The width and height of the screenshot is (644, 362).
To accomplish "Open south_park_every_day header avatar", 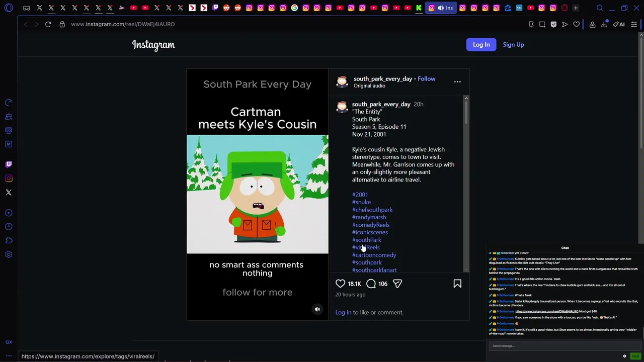I will pyautogui.click(x=342, y=81).
